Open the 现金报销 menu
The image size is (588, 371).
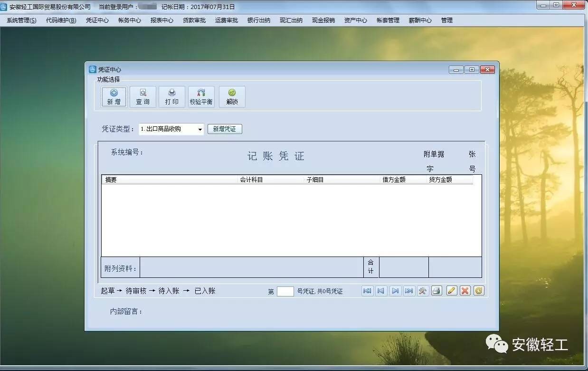[x=323, y=20]
